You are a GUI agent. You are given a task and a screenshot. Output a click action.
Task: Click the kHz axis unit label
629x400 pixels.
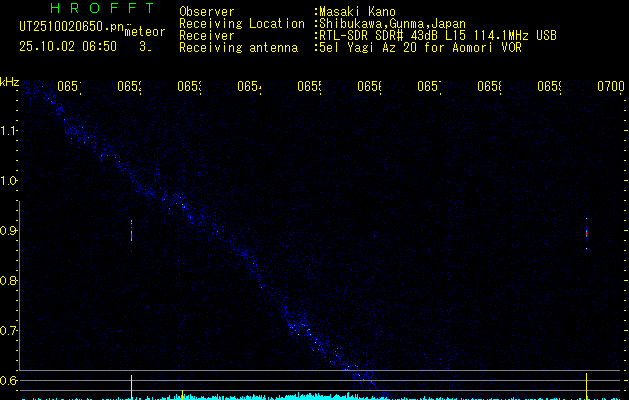point(10,82)
